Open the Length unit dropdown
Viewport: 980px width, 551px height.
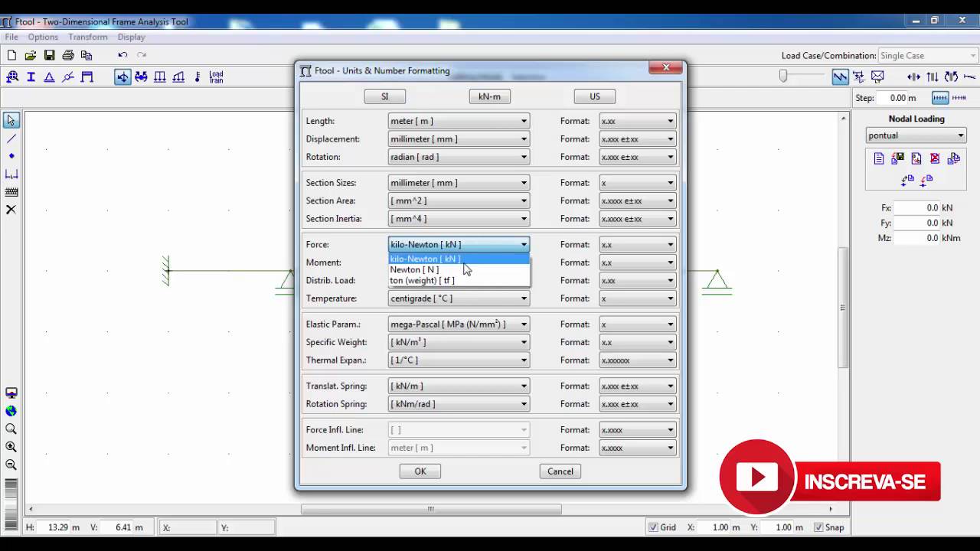click(459, 121)
